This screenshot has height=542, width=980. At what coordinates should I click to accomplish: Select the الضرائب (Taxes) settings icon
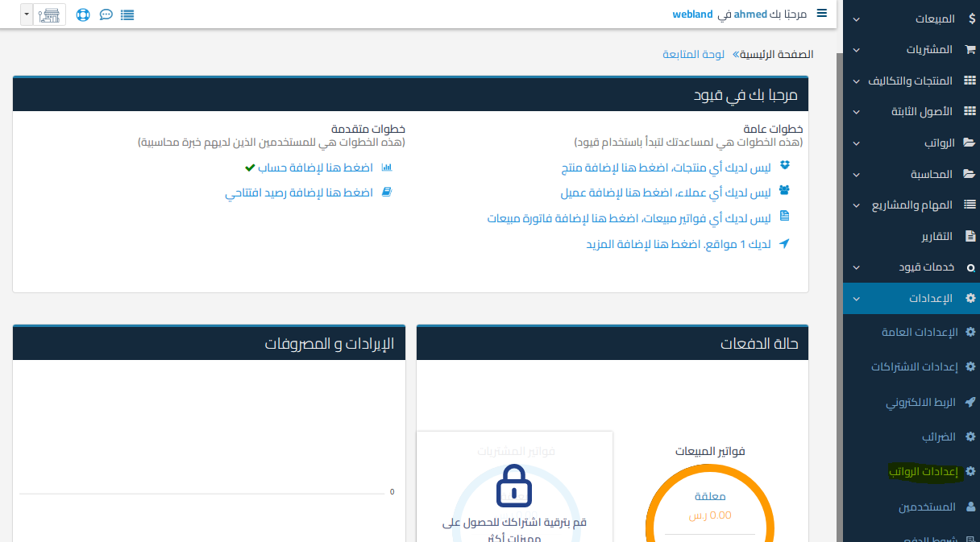(971, 436)
